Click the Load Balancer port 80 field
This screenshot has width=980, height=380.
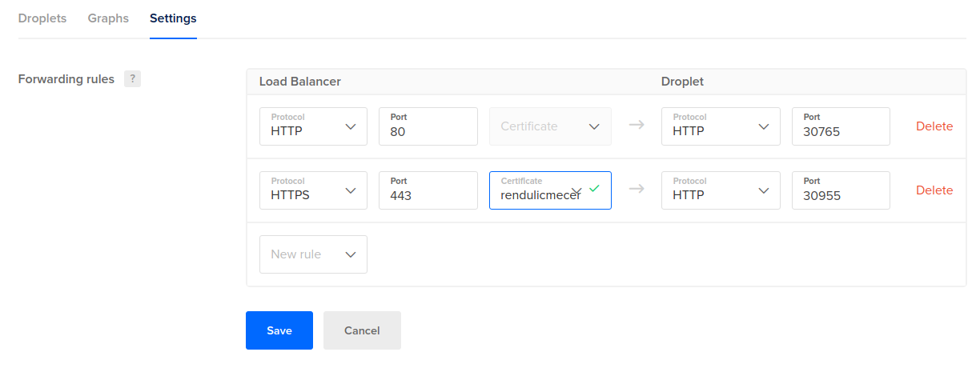pos(428,126)
